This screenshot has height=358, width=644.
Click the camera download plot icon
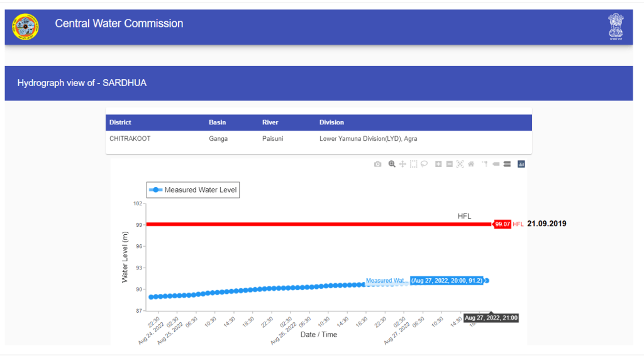(377, 164)
